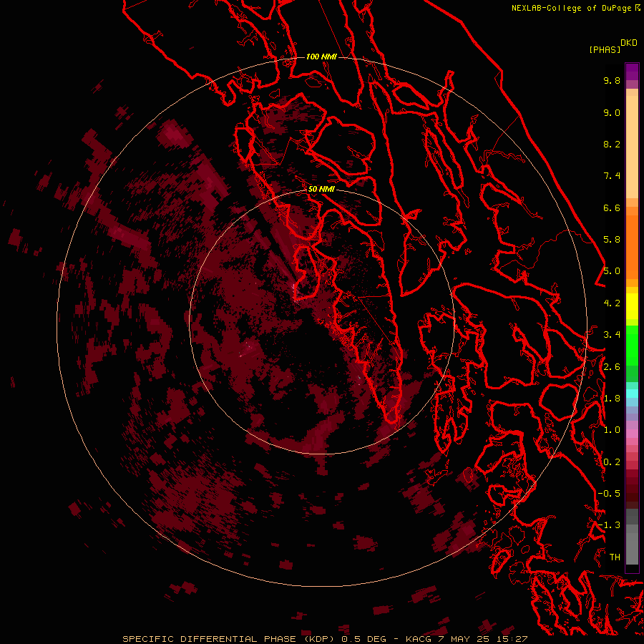Screen dimensions: 644x644
Task: Click the 100 NMI range ring label
Action: 321,57
